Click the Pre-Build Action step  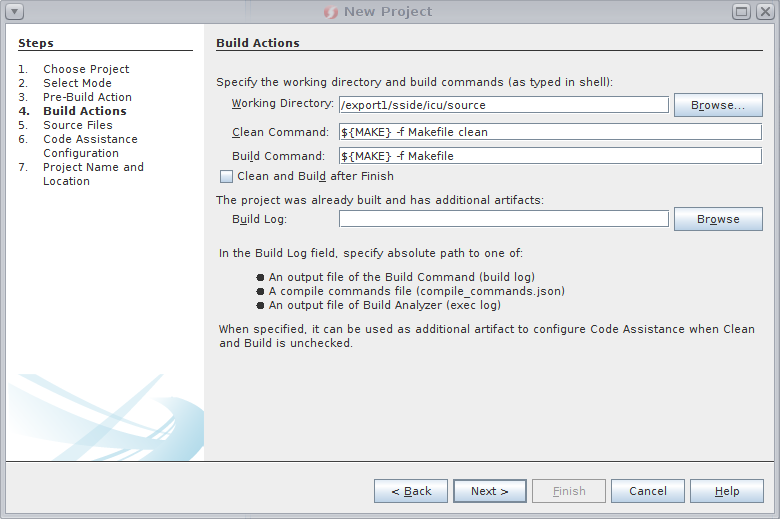[87, 97]
